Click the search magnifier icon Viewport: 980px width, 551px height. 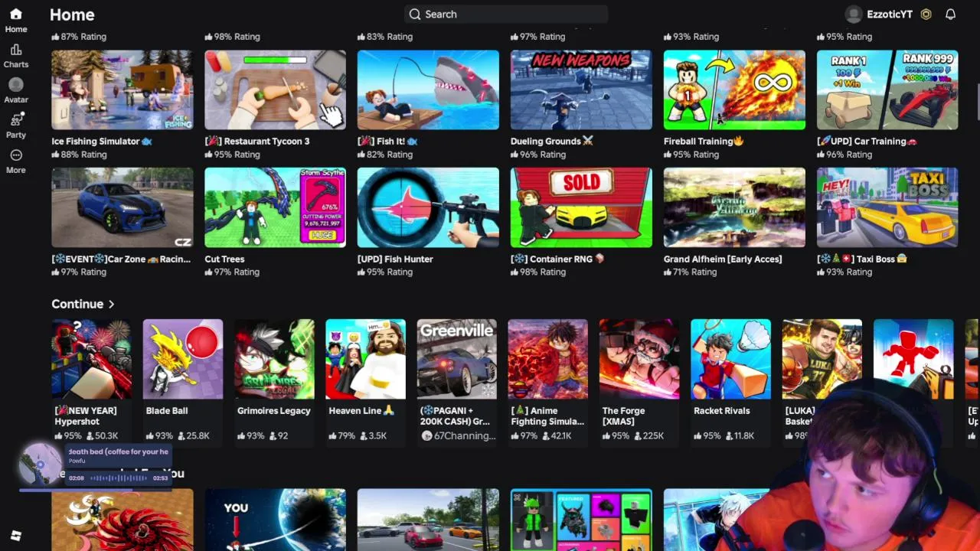point(415,14)
